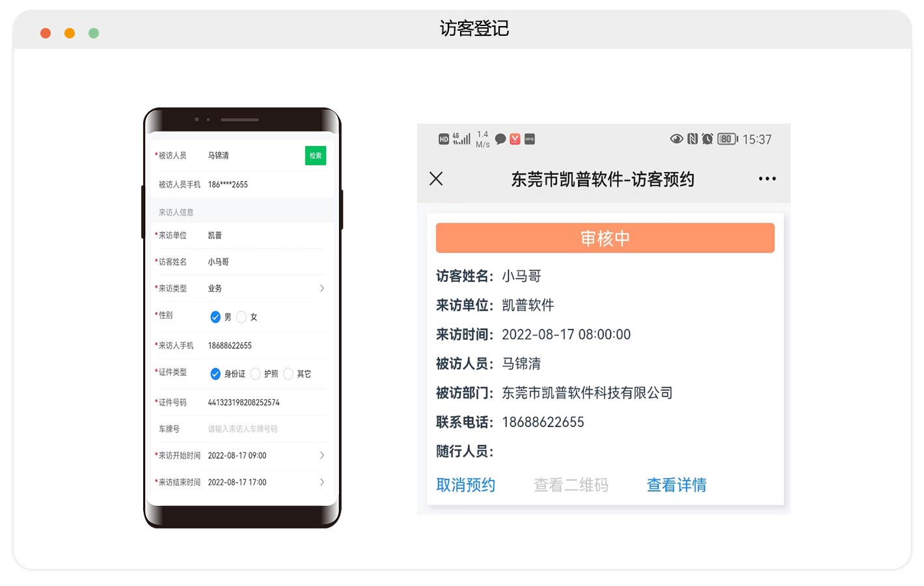Click the battery level indicator icon
This screenshot has width=924, height=586.
point(727,139)
